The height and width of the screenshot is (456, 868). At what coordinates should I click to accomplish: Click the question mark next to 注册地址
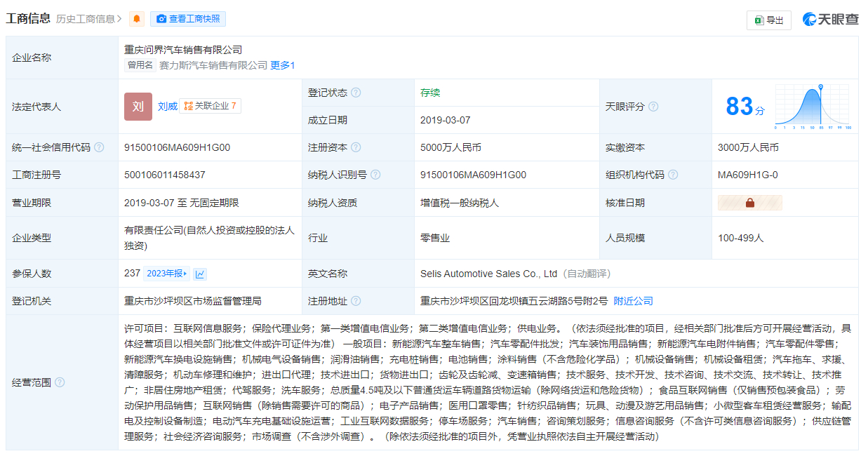click(356, 301)
